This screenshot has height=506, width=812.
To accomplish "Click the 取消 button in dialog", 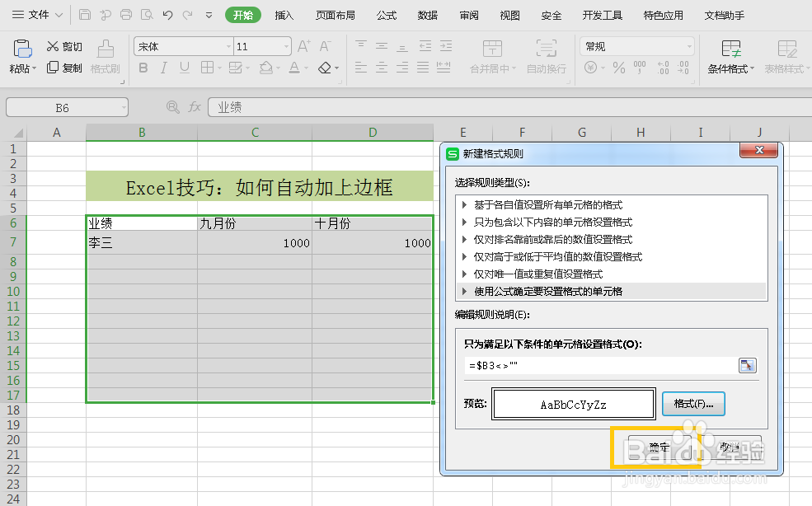I will pos(730,447).
